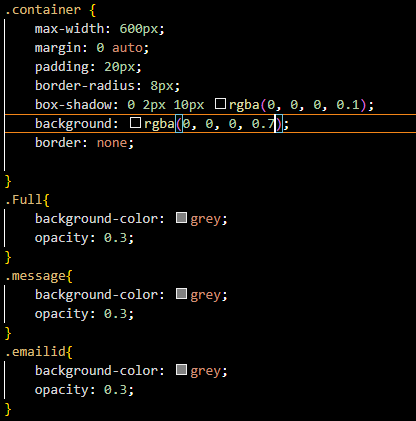Click the .emailid selector text
This screenshot has height=421, width=416.
[x=35, y=352]
